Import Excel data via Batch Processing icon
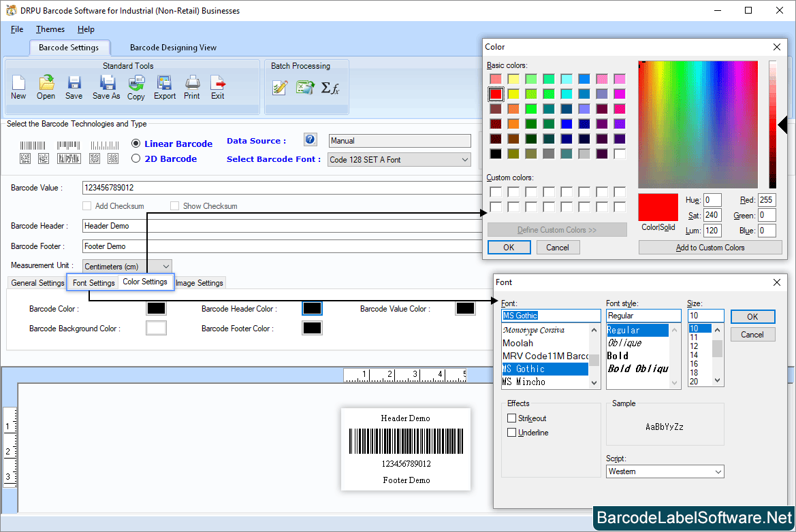The height and width of the screenshot is (532, 796). click(306, 87)
